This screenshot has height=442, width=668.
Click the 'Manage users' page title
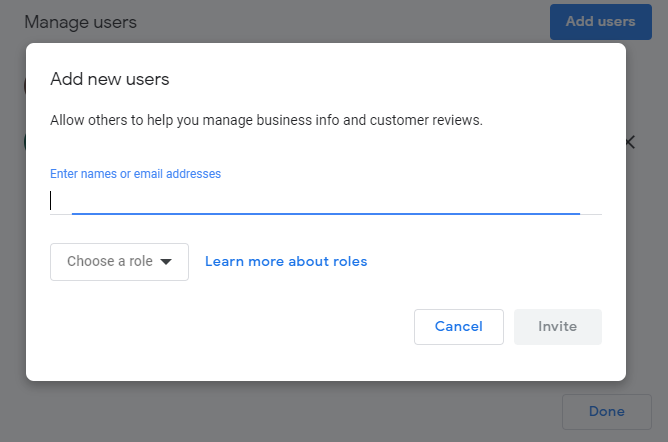81,22
